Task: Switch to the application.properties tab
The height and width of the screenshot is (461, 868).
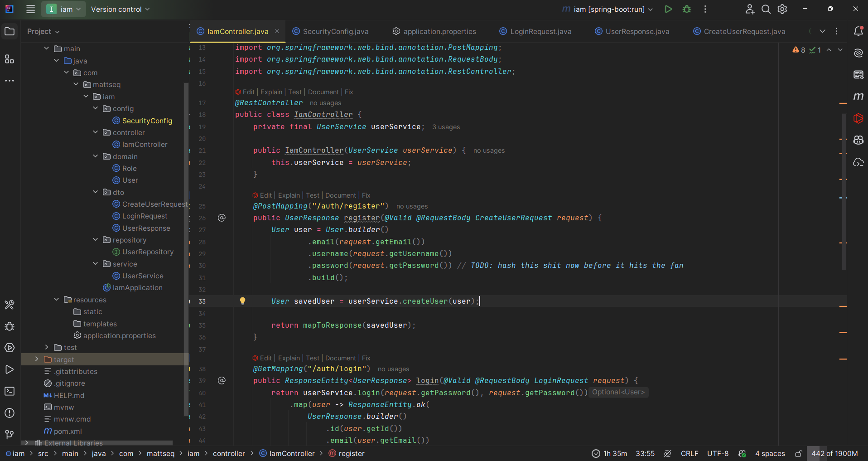Action: (439, 31)
